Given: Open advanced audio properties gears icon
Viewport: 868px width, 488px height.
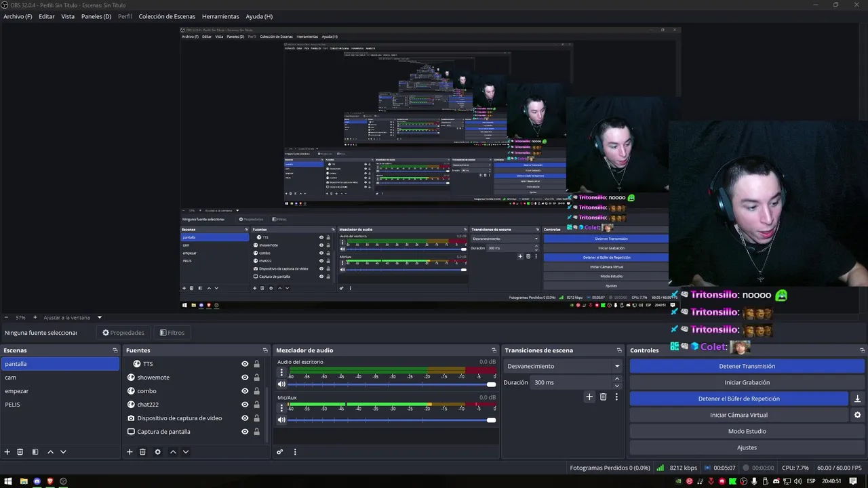Looking at the screenshot, I should click(279, 452).
